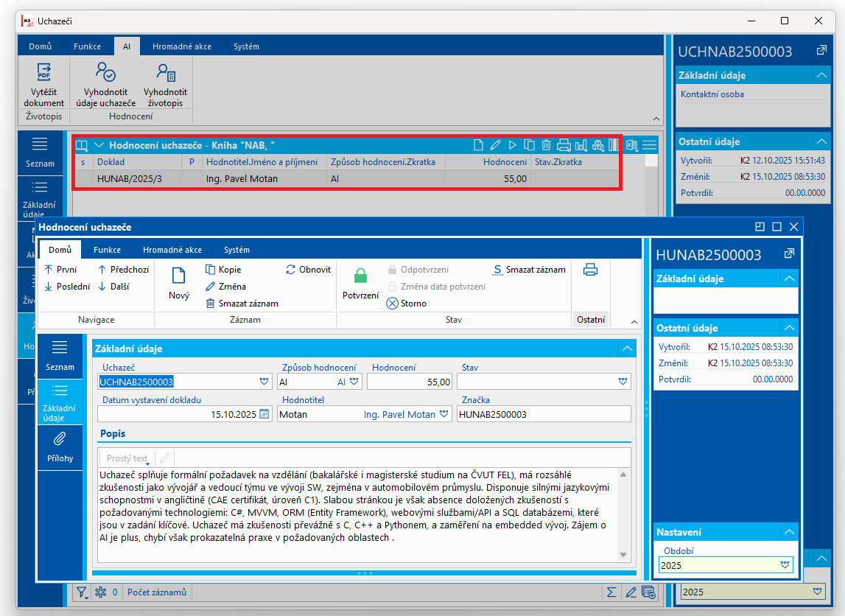Click trash icon in Hodnocení uchazeče grid header

tap(546, 145)
